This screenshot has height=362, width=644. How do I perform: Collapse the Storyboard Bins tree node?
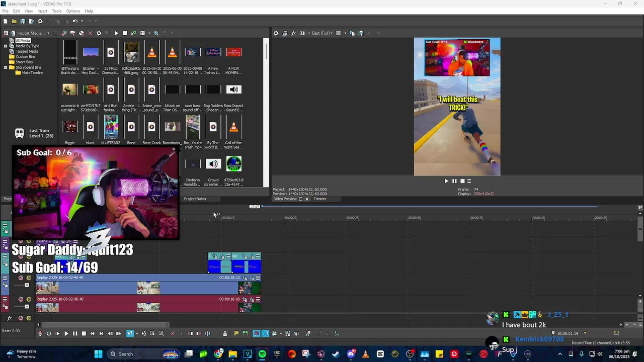pyautogui.click(x=6, y=67)
